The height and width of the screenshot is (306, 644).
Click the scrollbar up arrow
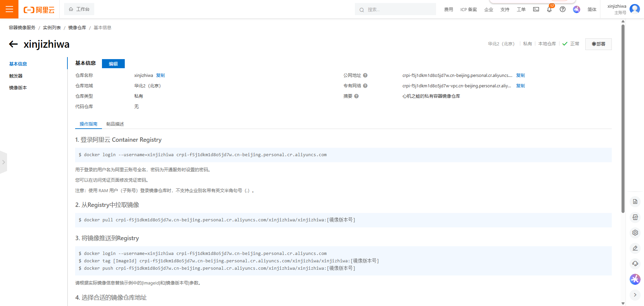point(623,21)
